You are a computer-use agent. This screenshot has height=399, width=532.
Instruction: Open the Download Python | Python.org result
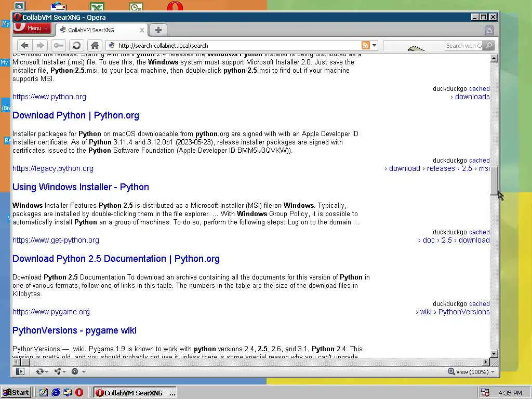[x=76, y=115]
